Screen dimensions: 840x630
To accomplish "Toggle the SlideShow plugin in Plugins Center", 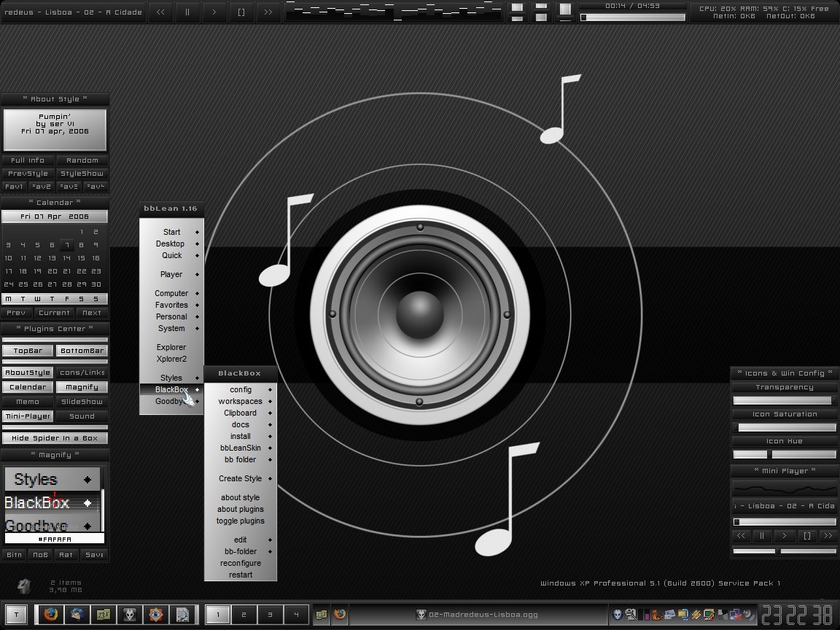I will point(82,402).
